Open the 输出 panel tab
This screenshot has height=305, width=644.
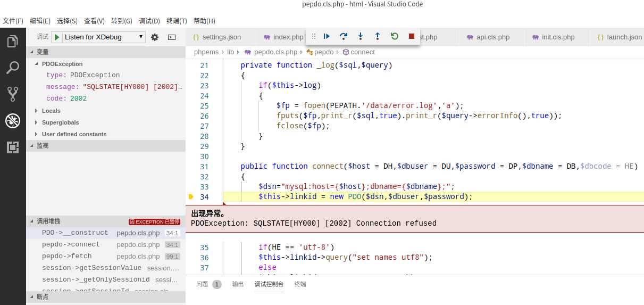click(x=238, y=284)
